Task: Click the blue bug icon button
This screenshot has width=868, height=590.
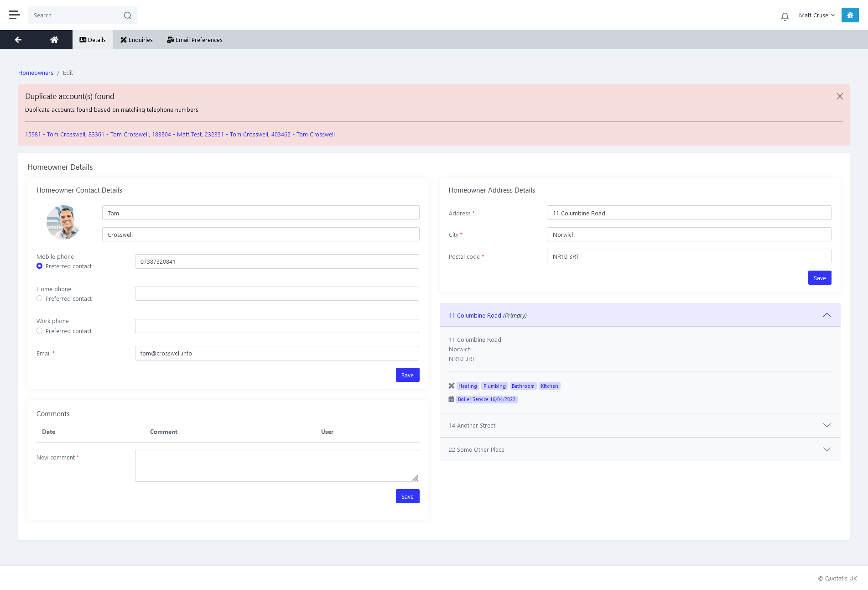Action: point(850,15)
